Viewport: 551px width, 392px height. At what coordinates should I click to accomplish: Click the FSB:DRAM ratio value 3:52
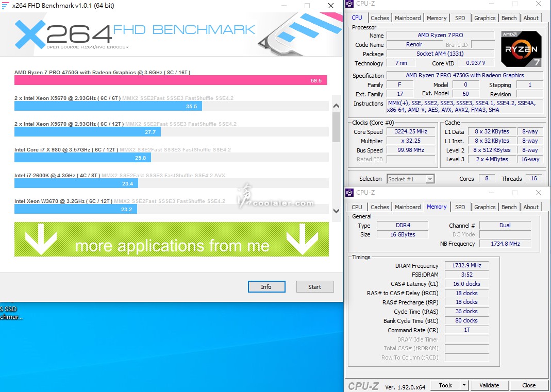[466, 275]
